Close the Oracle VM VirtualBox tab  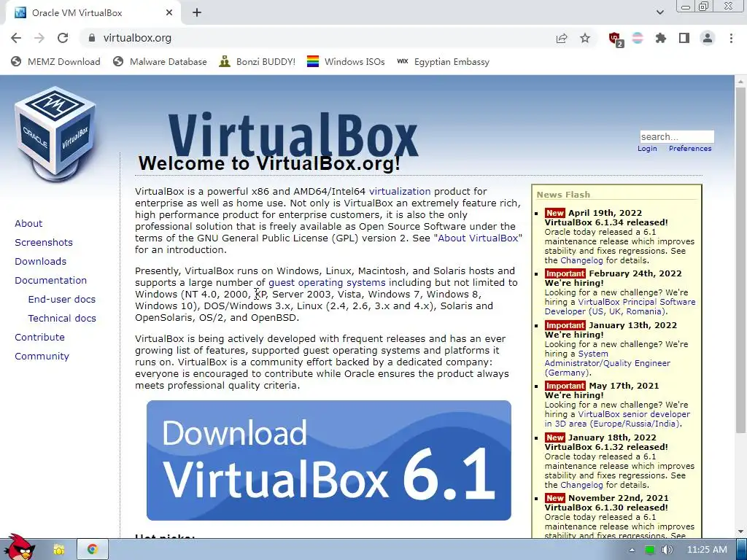[x=169, y=13]
